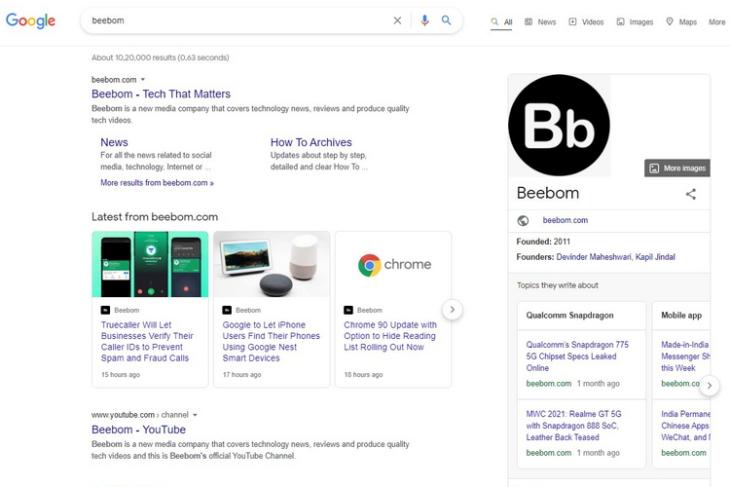Click the results count text
Viewport: 730px width, 487px height.
pos(160,58)
